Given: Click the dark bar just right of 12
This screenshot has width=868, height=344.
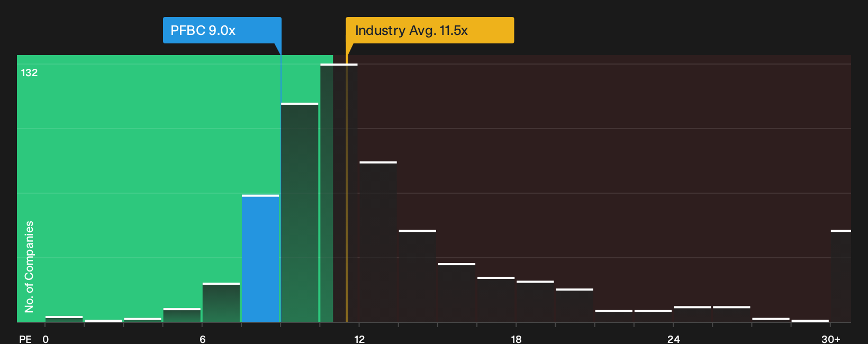Looking at the screenshot, I should pos(378,241).
